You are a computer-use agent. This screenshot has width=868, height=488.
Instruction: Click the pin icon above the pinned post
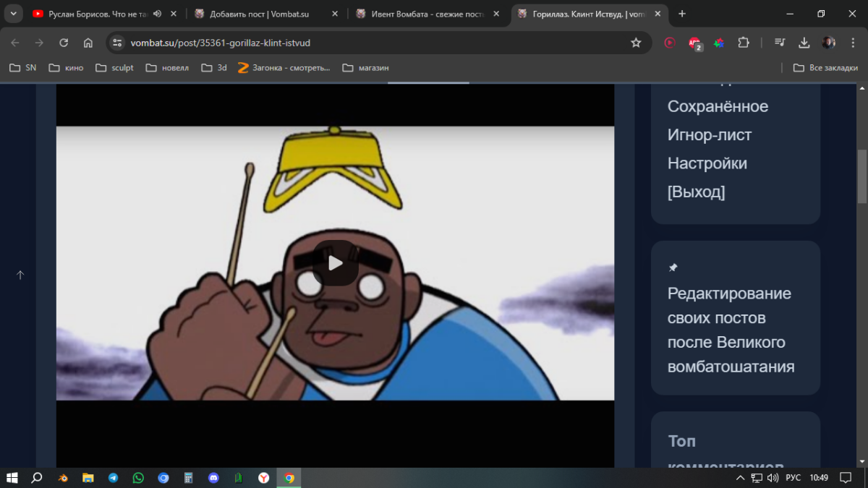[673, 267]
